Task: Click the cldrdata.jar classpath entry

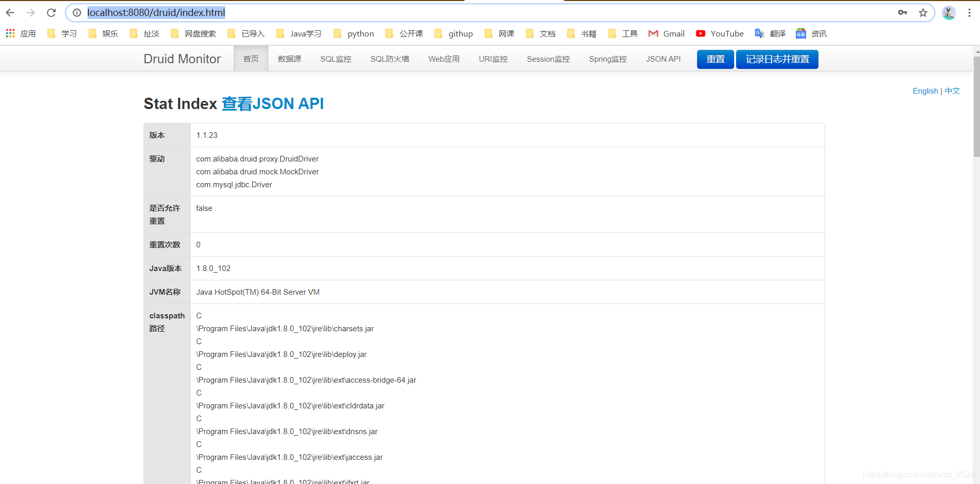Action: pyautogui.click(x=291, y=406)
